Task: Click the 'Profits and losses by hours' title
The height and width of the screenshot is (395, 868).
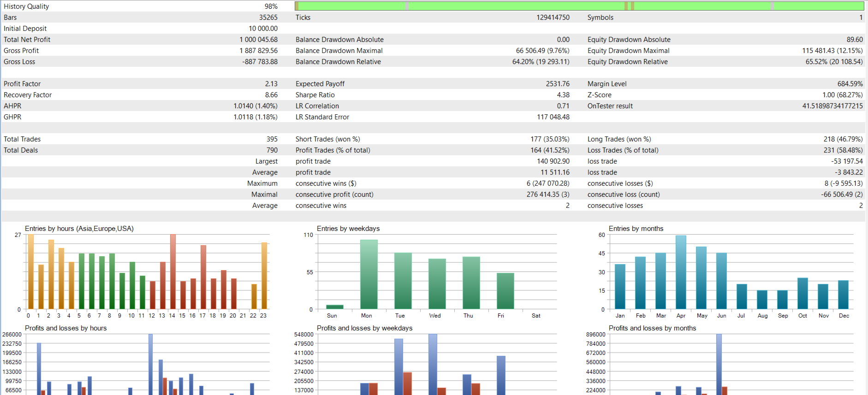Action: click(x=65, y=328)
